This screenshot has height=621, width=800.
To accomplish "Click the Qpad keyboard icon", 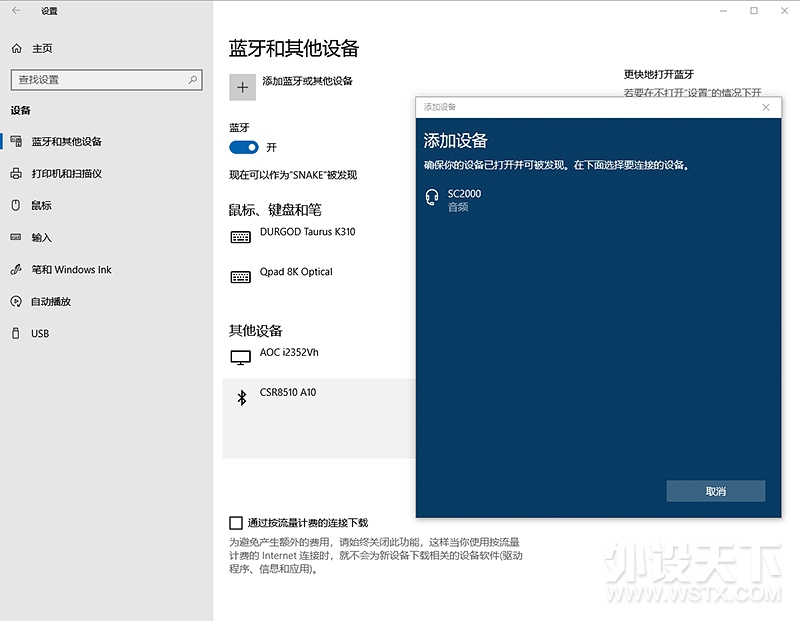I will [240, 277].
